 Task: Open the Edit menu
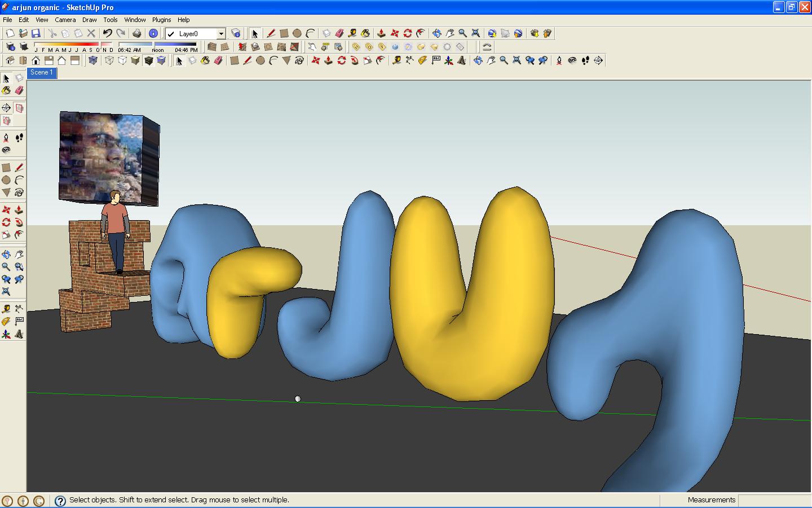click(x=24, y=20)
